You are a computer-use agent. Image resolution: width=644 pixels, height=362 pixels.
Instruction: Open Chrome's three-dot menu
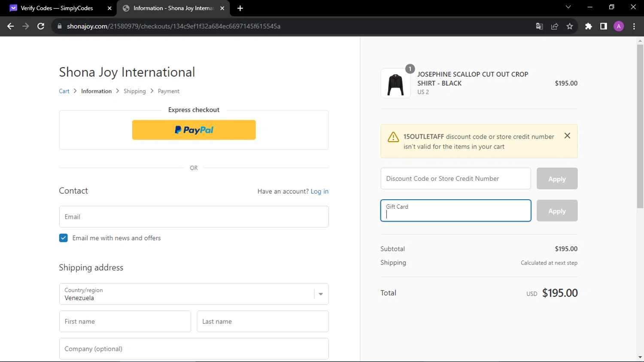634,26
